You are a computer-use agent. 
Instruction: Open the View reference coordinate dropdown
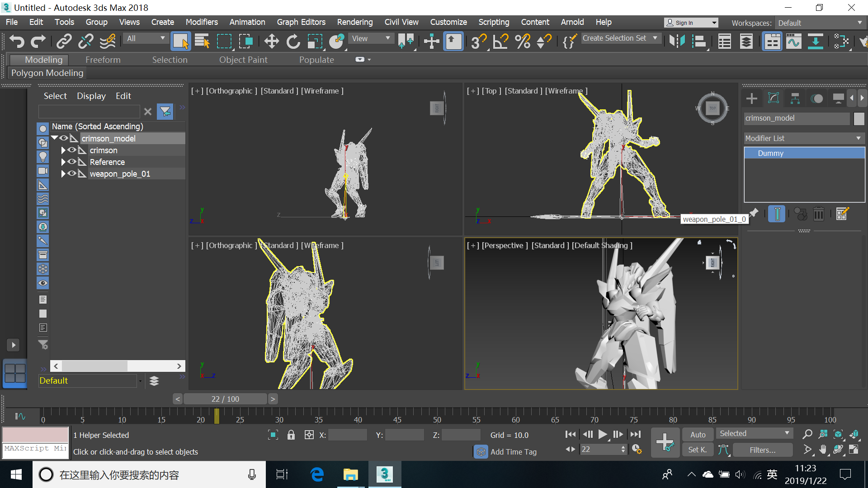(x=371, y=38)
